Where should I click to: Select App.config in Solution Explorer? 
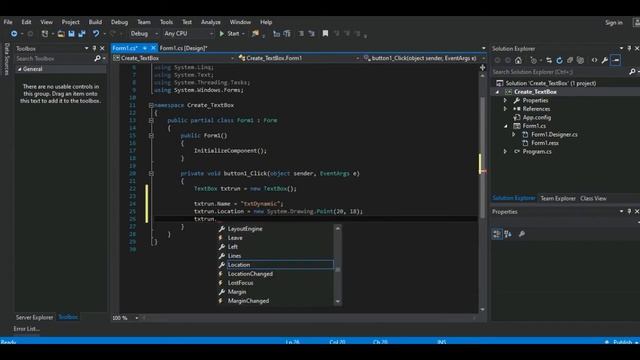537,118
